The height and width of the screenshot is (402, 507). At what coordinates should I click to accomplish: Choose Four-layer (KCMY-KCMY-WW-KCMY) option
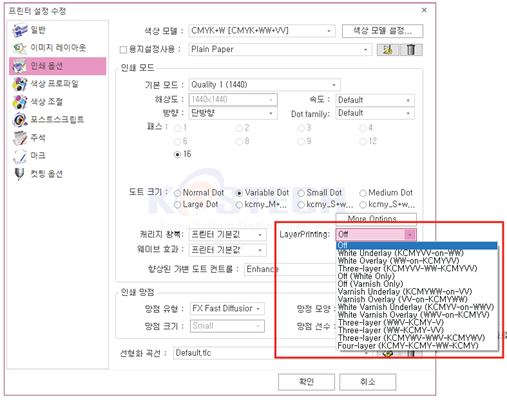tap(417, 346)
